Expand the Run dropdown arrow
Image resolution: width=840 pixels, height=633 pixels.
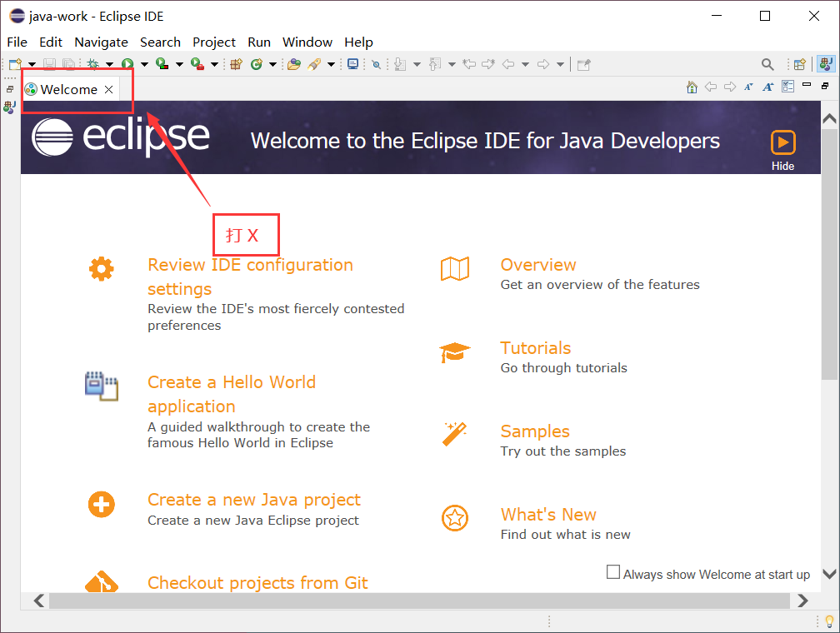144,65
